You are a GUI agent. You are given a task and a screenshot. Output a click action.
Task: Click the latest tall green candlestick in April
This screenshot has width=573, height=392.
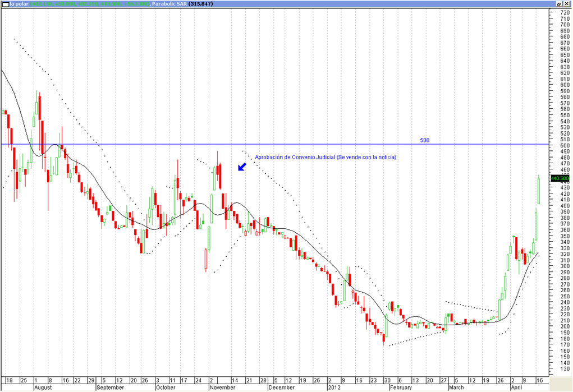[538, 191]
